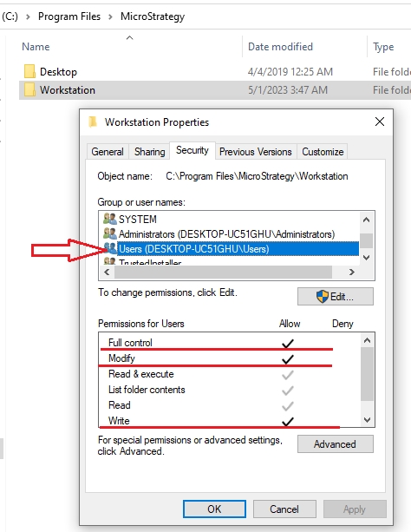The width and height of the screenshot is (411, 532).
Task: Click the SYSTEM group icon
Action: click(x=110, y=219)
